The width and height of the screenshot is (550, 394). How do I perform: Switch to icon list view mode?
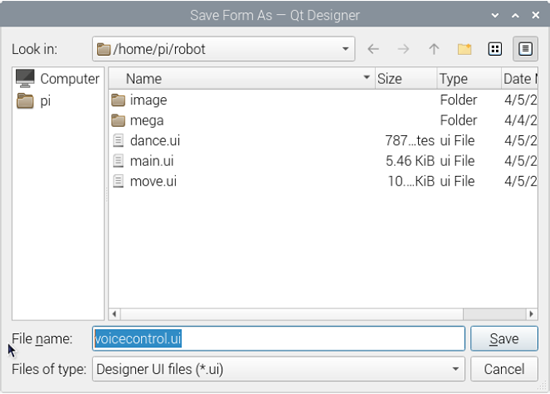tap(495, 49)
